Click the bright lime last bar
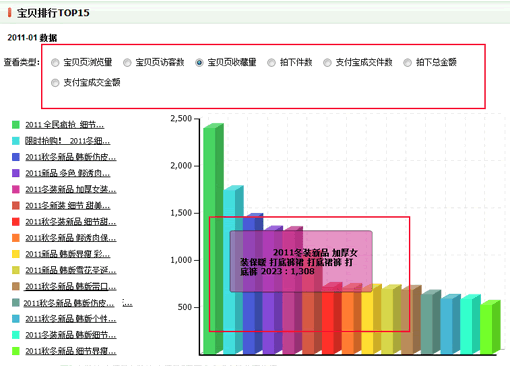Image resolution: width=510 pixels, height=366 pixels. 490,327
